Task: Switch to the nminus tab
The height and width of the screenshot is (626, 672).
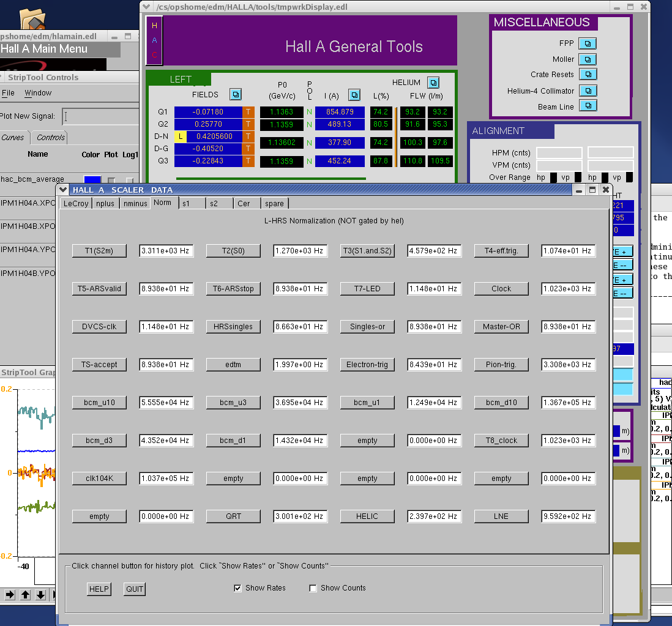Action: (135, 204)
